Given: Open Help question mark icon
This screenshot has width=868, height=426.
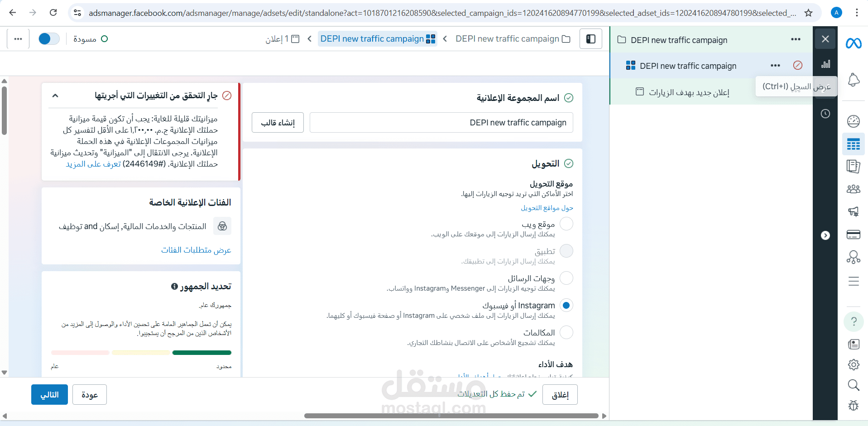Looking at the screenshot, I should click(x=854, y=321).
